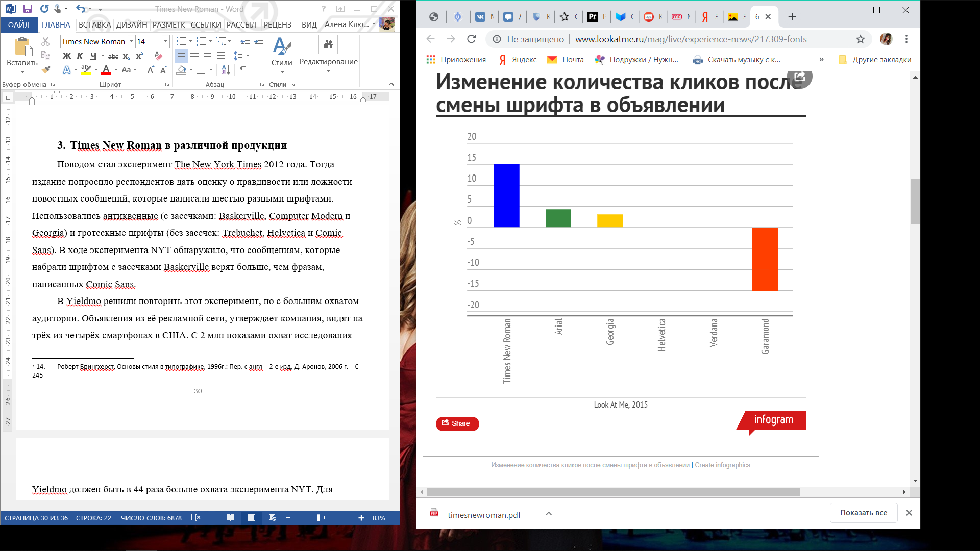
Task: Click the red font color button
Action: [106, 70]
